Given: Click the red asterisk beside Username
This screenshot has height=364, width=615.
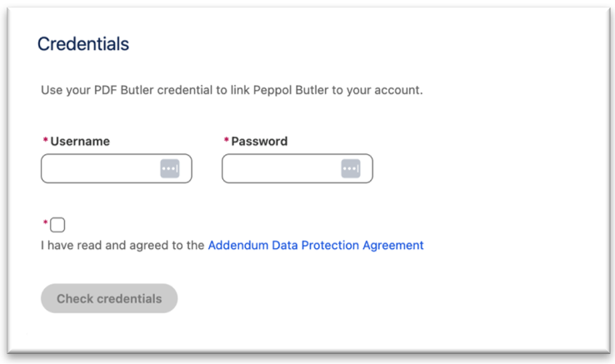Looking at the screenshot, I should (x=45, y=142).
